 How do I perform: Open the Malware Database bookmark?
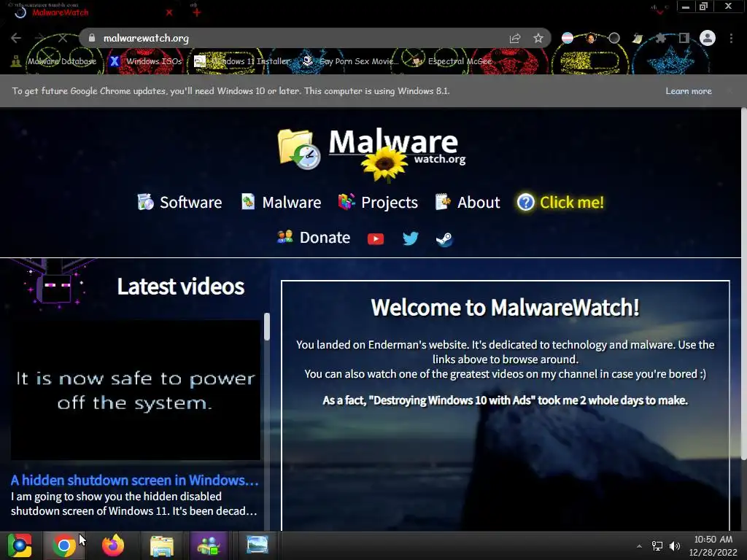click(55, 61)
